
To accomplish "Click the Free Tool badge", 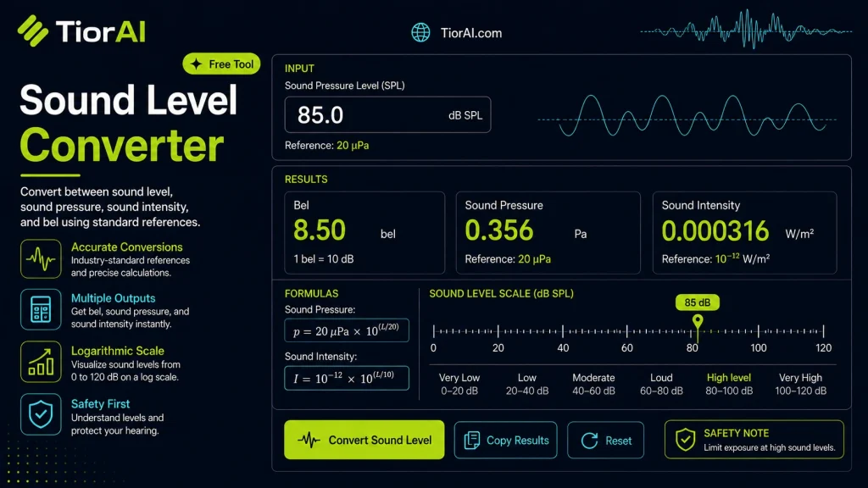I will [x=221, y=64].
